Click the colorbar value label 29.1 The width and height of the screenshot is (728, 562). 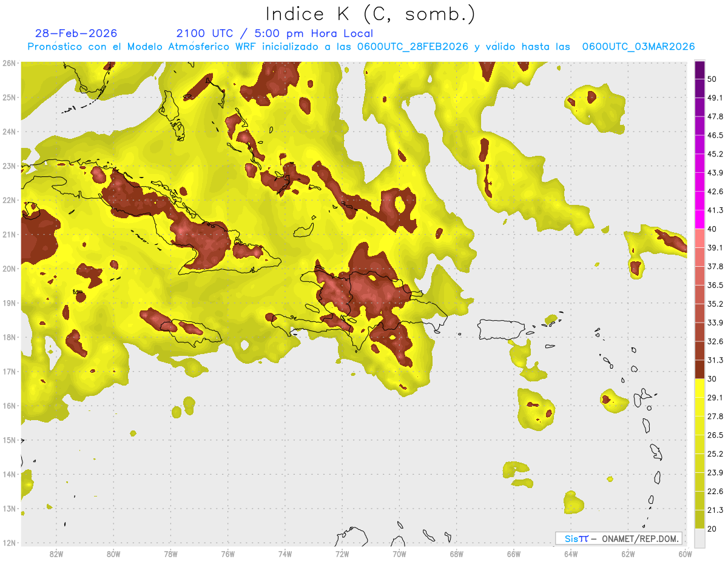click(x=715, y=398)
